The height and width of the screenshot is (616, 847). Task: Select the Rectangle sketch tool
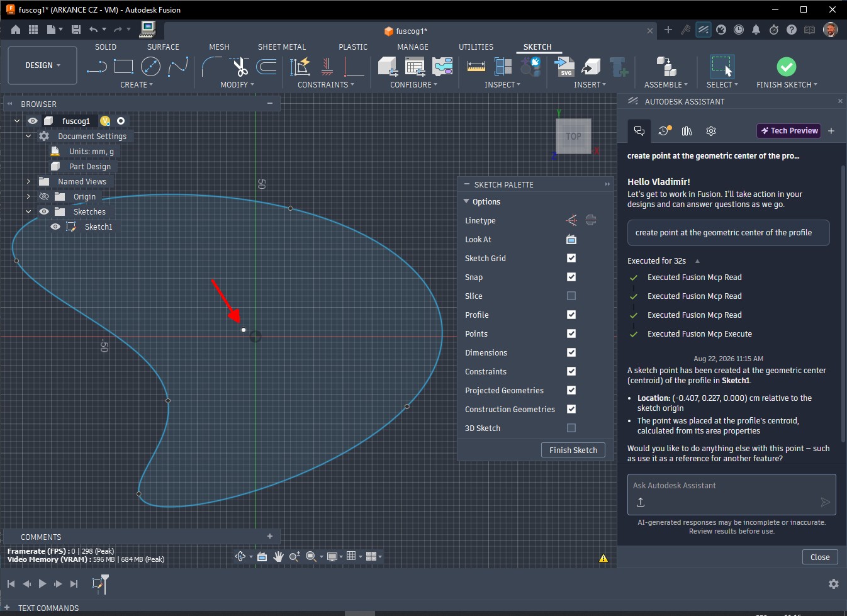tap(123, 67)
